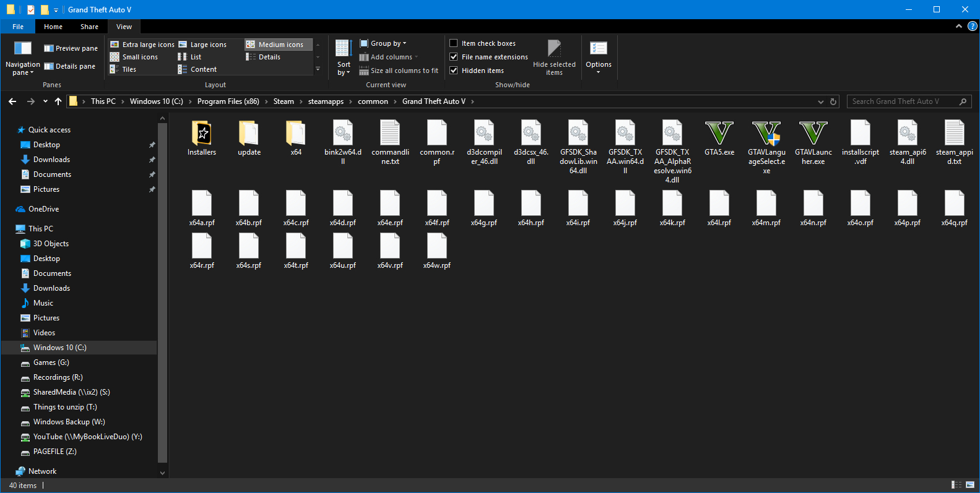Select steam_appid.txt file

tap(955, 142)
